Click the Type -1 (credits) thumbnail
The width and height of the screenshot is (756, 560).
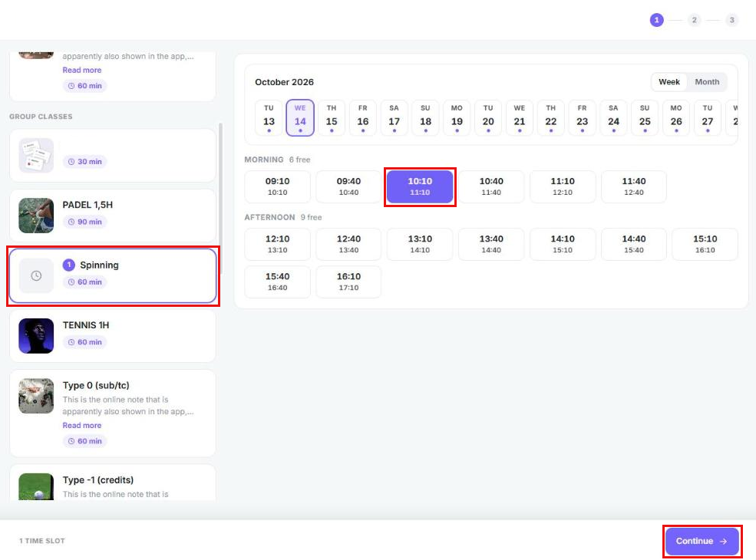pyautogui.click(x=36, y=487)
